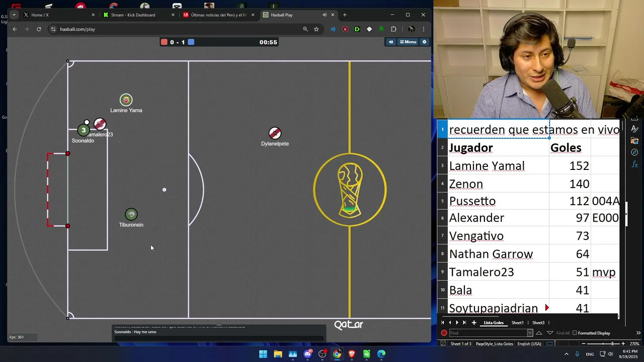644x362 pixels.
Task: Open the uBlock red shield extension
Action: point(345,29)
